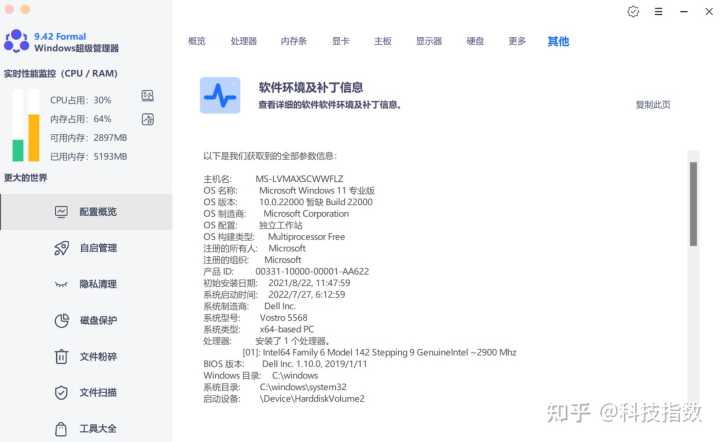Screen dimensions: 720x442
Task: Click the 更大的世界 heading
Action: click(26, 178)
